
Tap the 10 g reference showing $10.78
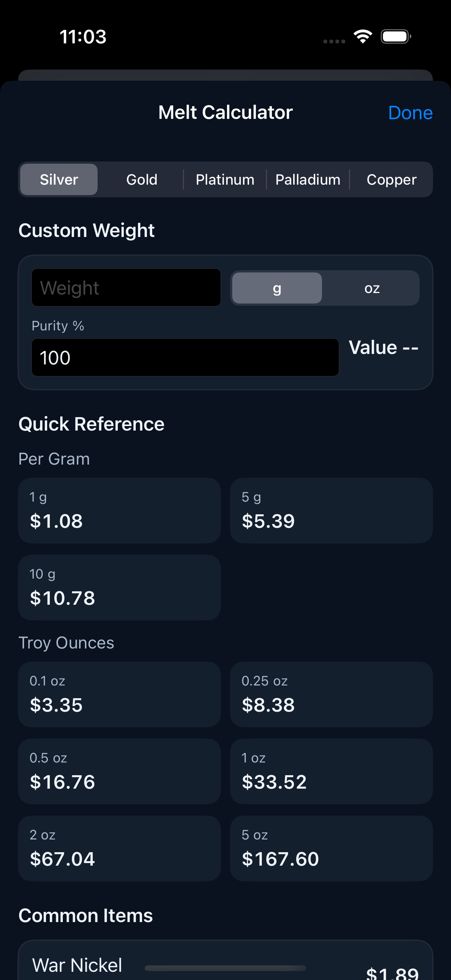click(x=119, y=587)
